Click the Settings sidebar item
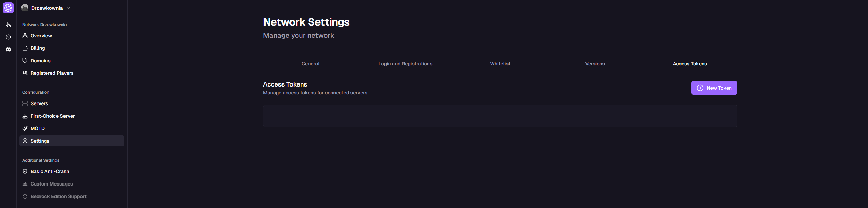This screenshot has height=208, width=868. point(40,141)
